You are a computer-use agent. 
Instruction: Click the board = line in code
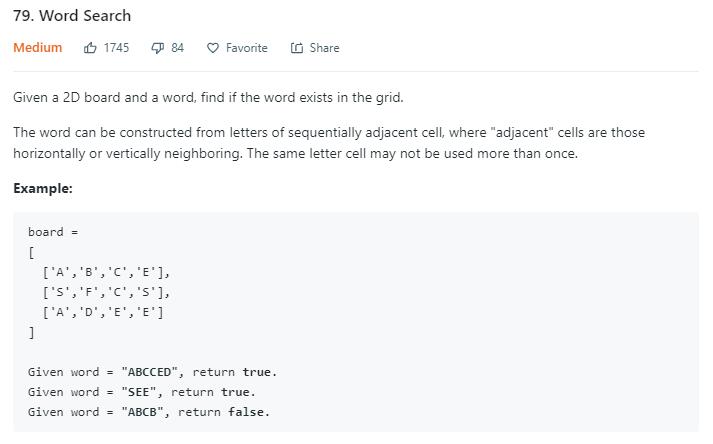point(53,232)
